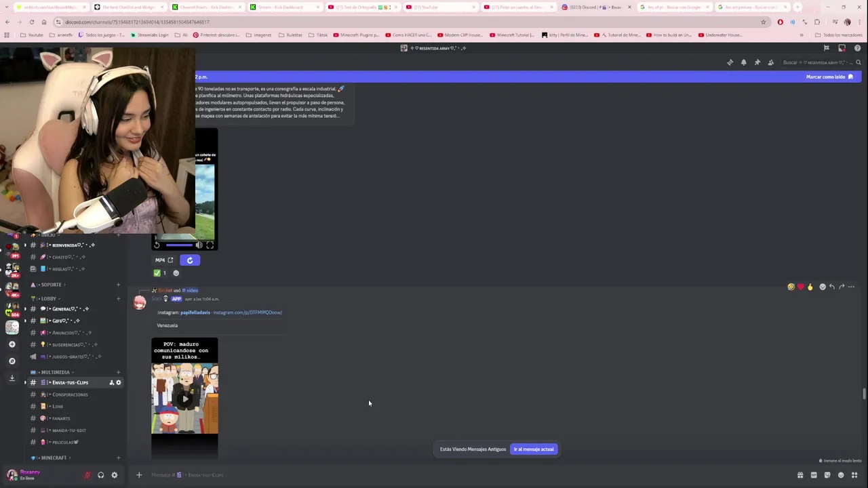Toggle fullscreen on the upper video
The image size is (868, 488).
tap(210, 245)
